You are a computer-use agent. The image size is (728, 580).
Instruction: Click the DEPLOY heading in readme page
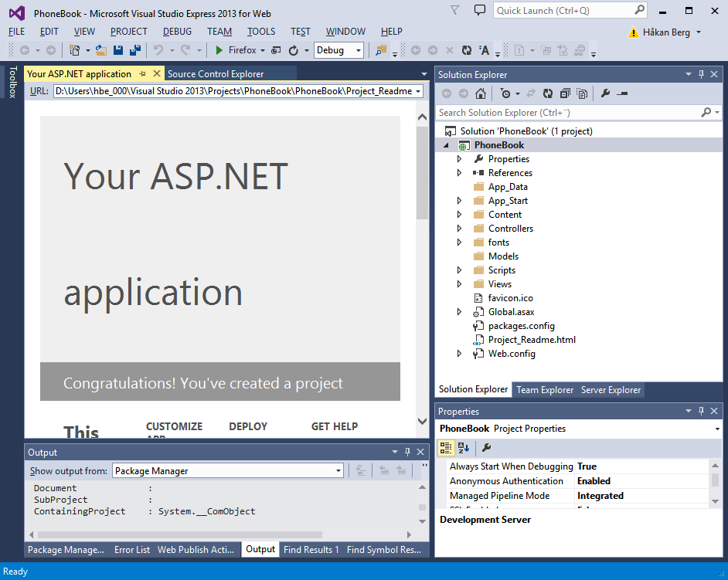coord(248,426)
